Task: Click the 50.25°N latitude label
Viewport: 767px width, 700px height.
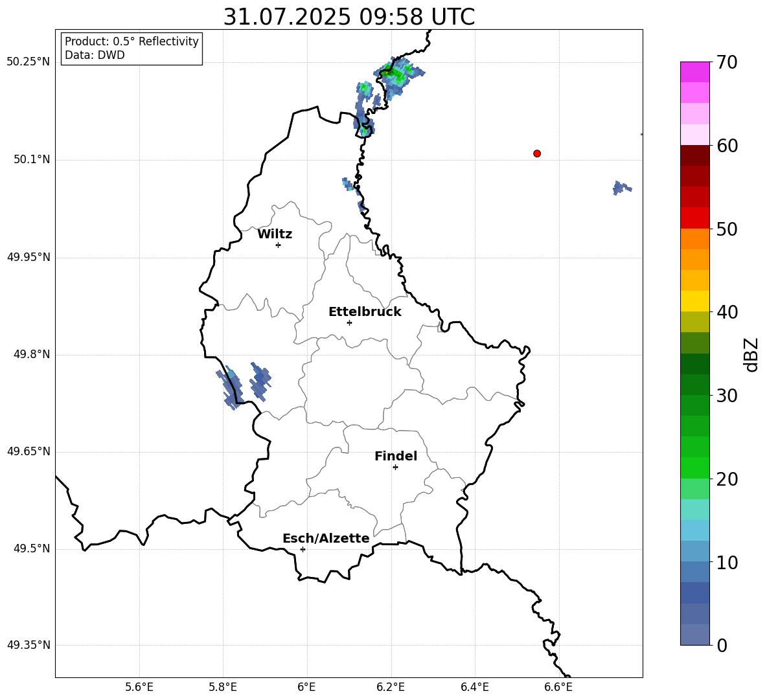Action: [x=29, y=62]
